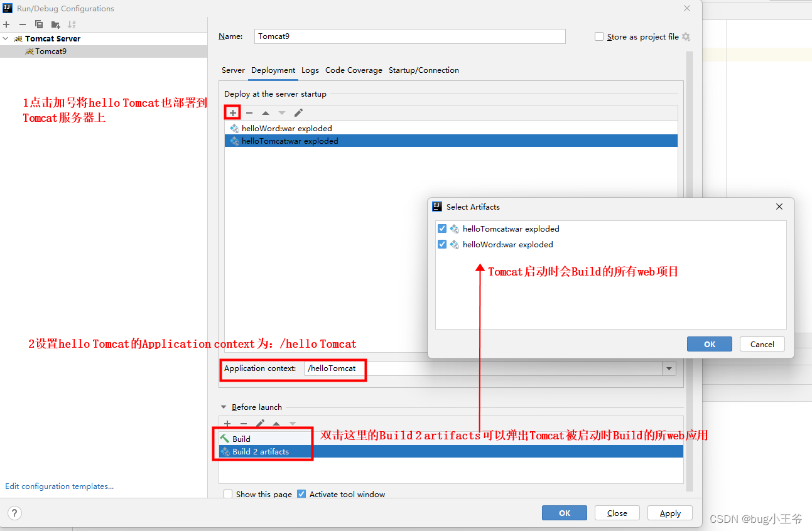Click the sort configurations alphabetically icon

point(72,24)
